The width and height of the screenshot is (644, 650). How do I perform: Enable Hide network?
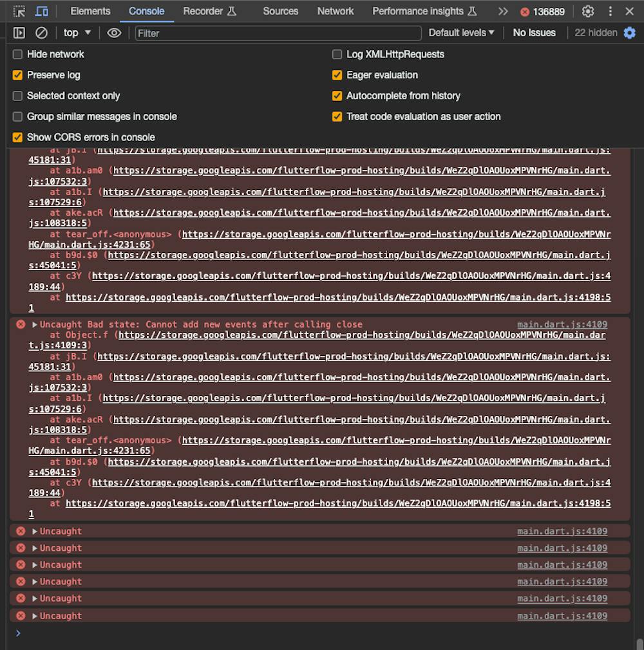pyautogui.click(x=17, y=54)
